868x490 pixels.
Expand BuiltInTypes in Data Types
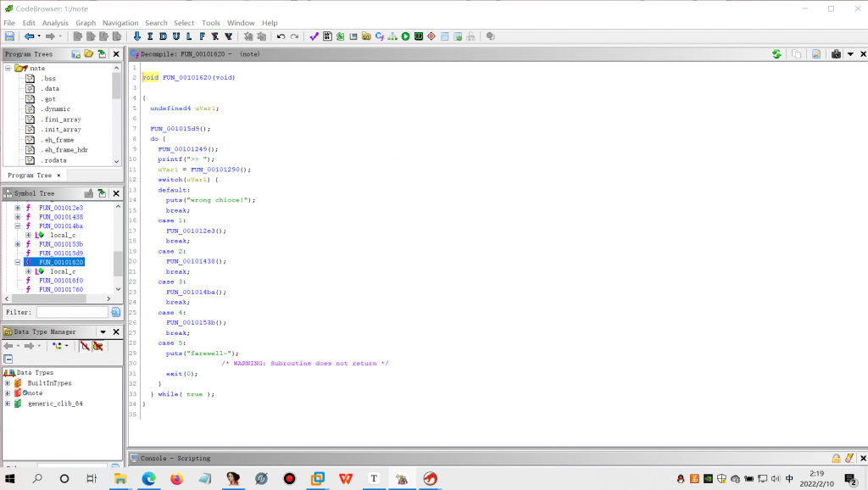click(x=8, y=383)
